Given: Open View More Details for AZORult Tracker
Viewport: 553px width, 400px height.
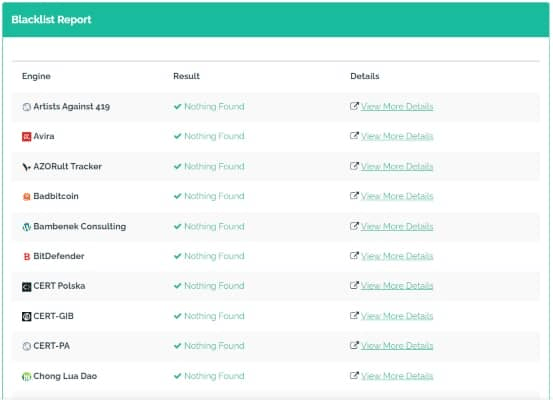Looking at the screenshot, I should (x=397, y=166).
